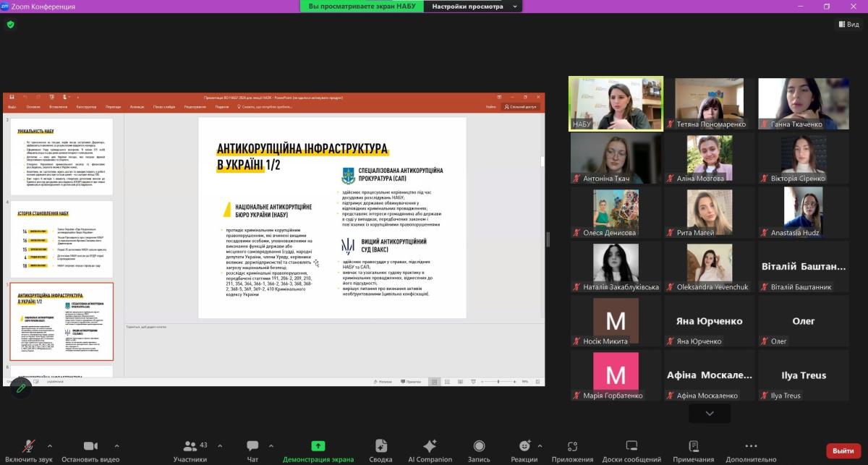Click the green Share Screen icon
Screen dimensions: 868x465
[318, 446]
